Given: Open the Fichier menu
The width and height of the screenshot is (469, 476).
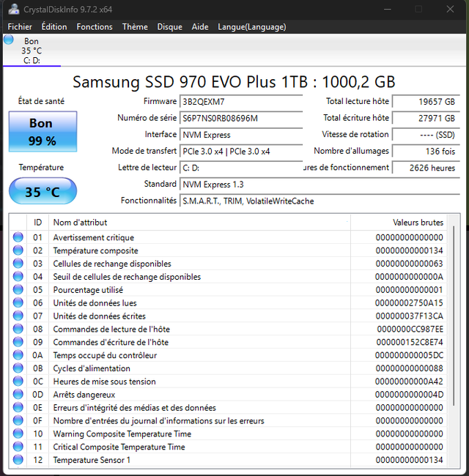Looking at the screenshot, I should (20, 26).
